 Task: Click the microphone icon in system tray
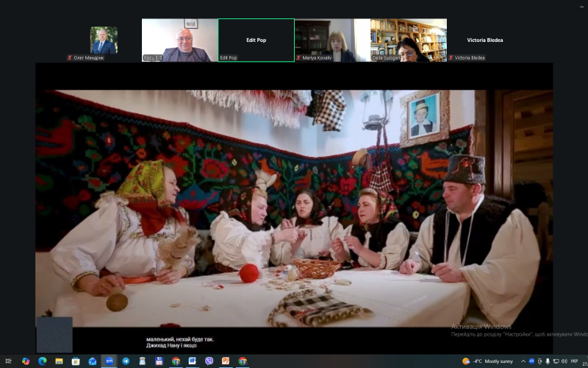[547, 361]
